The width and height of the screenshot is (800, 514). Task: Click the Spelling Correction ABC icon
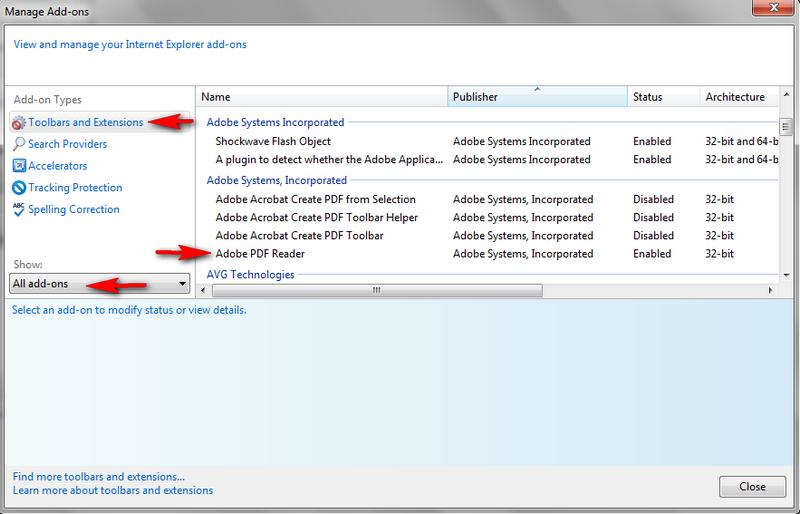[x=19, y=210]
